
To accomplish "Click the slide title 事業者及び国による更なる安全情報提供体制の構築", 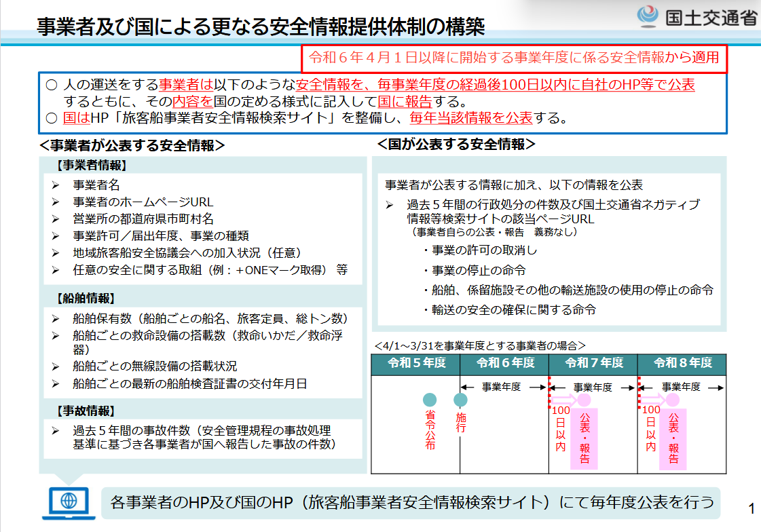I will coord(260,26).
